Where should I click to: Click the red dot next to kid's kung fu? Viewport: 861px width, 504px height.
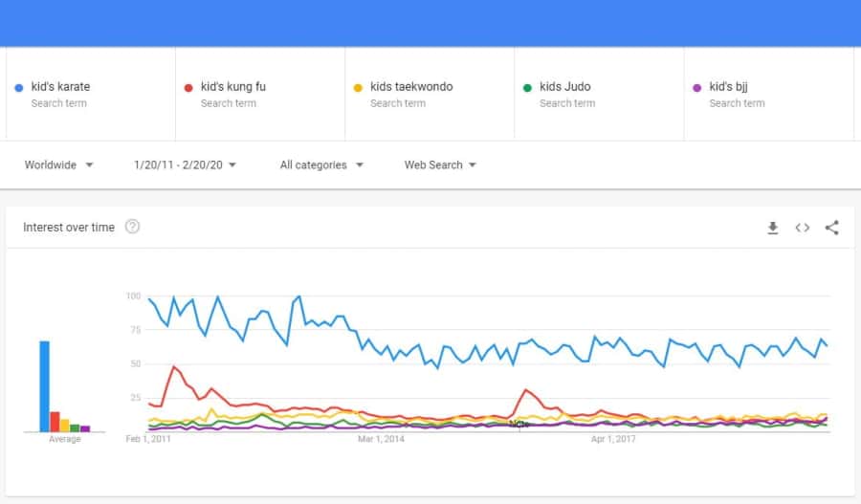coord(188,88)
